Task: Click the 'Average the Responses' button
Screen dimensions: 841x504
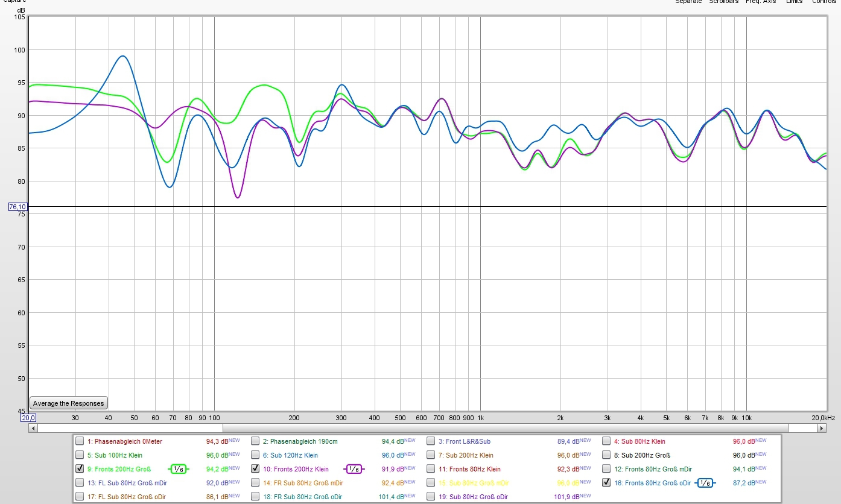Action: tap(68, 403)
